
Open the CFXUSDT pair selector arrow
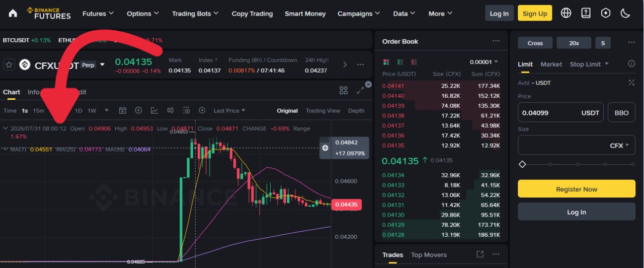click(x=102, y=64)
